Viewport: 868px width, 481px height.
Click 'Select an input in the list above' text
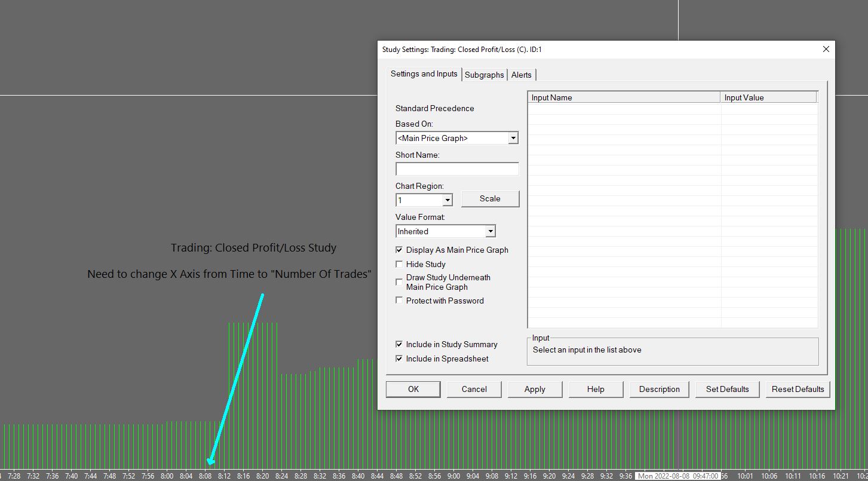point(587,350)
